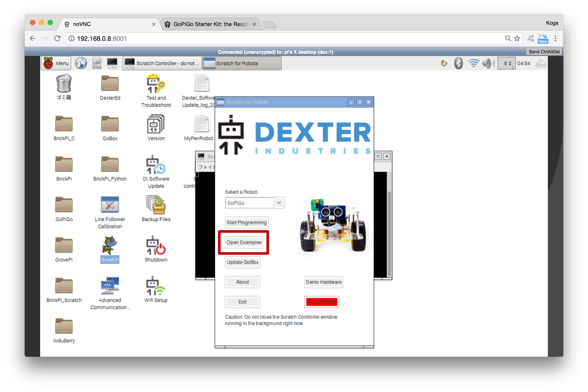
Task: Open the Raspberry Pi Menu
Action: pyautogui.click(x=56, y=63)
